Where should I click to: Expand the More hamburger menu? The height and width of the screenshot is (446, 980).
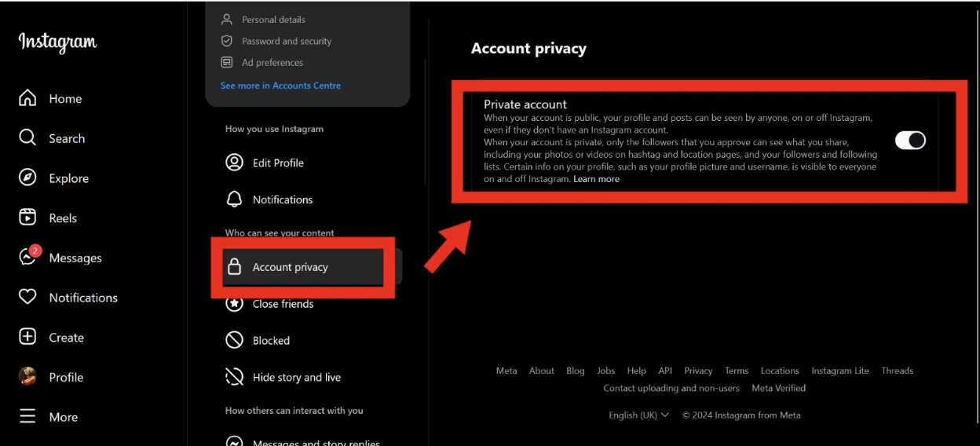click(x=27, y=416)
